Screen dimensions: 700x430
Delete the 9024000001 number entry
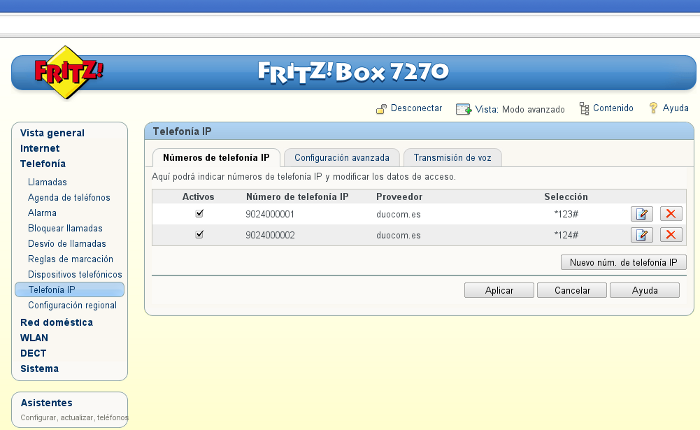pos(671,214)
